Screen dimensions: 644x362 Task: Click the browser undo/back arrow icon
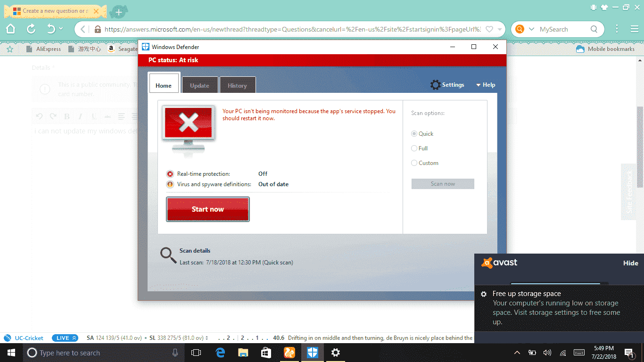click(x=51, y=29)
